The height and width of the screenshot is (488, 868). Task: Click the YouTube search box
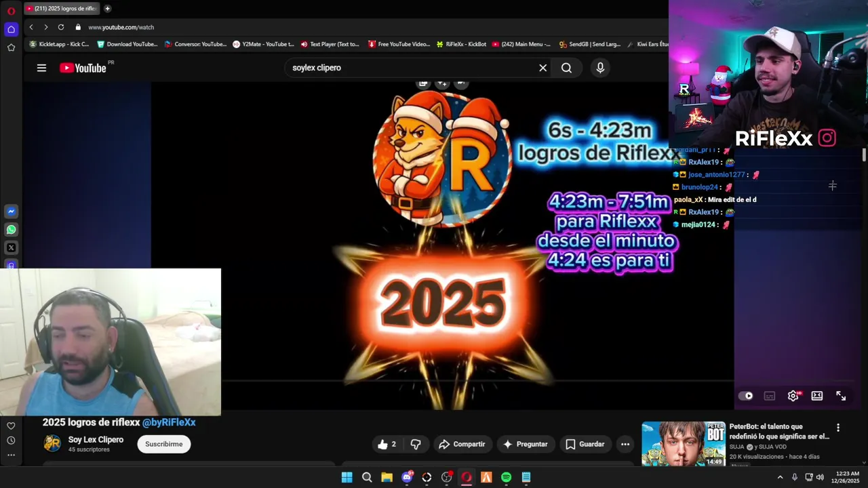click(x=410, y=68)
